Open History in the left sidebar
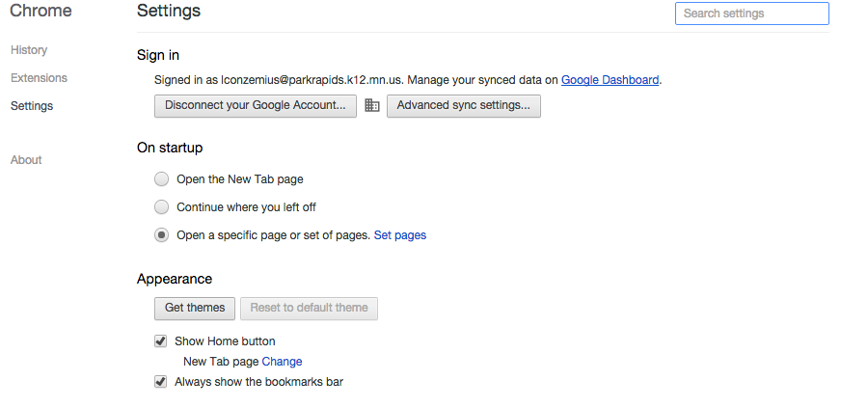Image resolution: width=868 pixels, height=408 pixels. (x=29, y=50)
